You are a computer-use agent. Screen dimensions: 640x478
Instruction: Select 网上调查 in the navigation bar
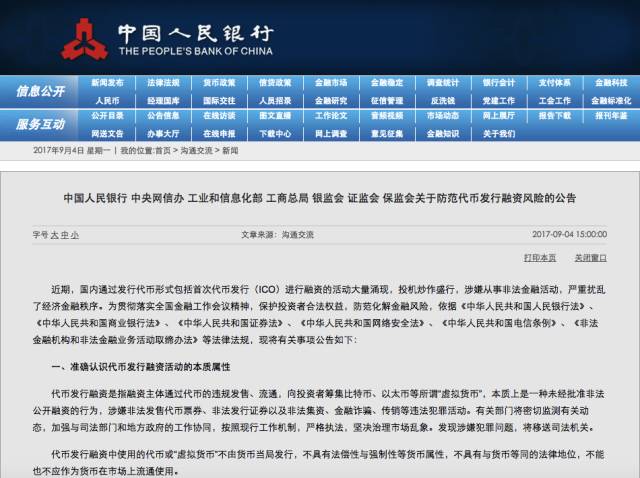331,134
